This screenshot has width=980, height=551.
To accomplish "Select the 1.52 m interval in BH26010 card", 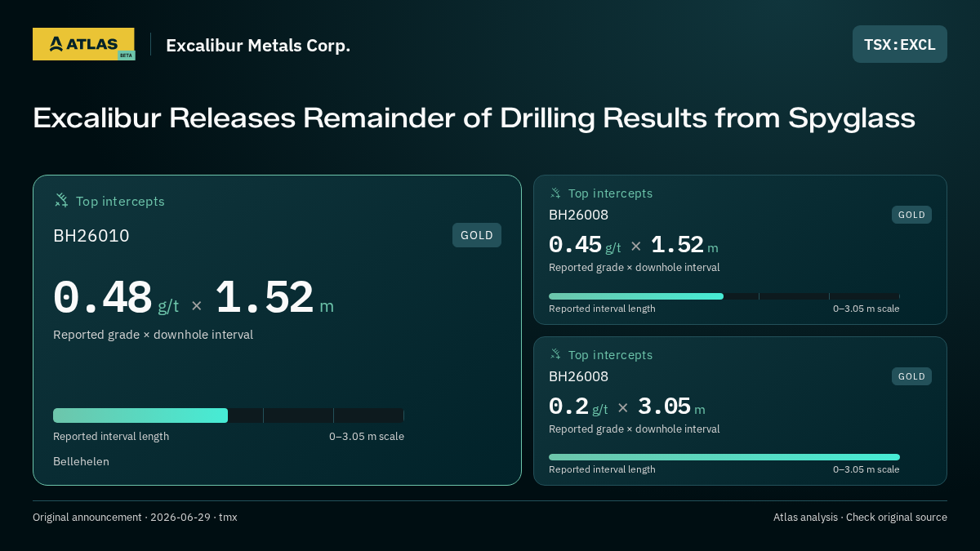I will 274,298.
